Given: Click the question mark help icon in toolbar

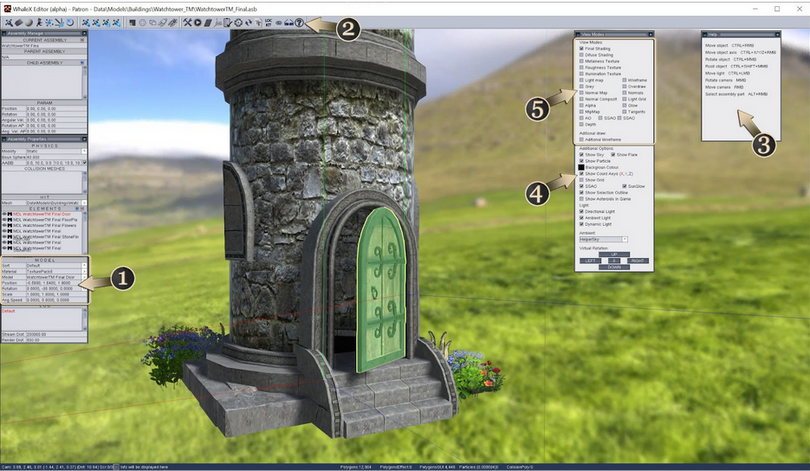Looking at the screenshot, I should click(x=299, y=23).
